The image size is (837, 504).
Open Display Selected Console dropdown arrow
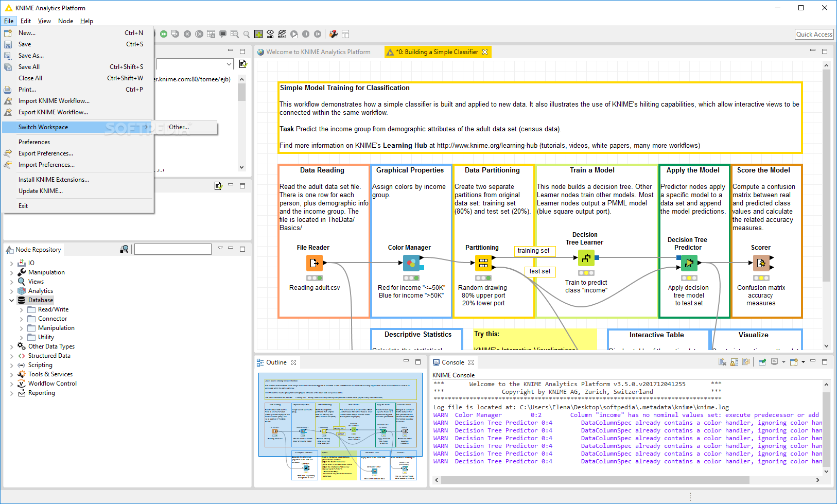coord(783,362)
